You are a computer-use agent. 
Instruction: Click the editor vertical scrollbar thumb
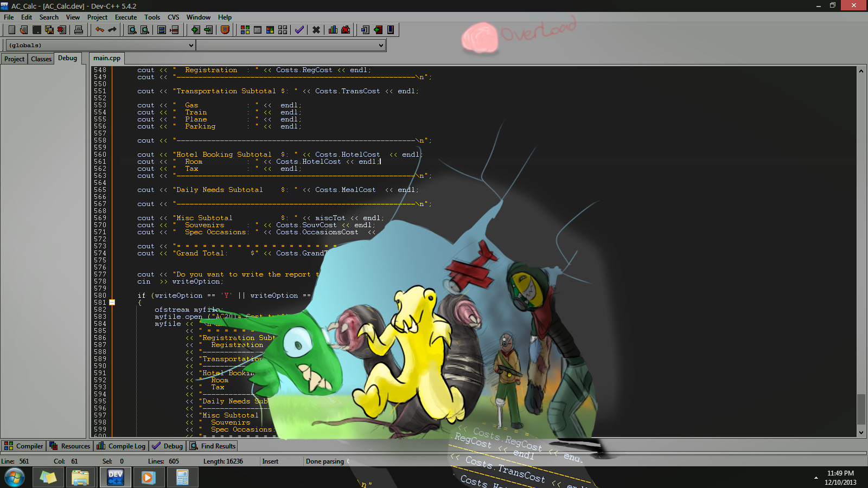[861, 409]
